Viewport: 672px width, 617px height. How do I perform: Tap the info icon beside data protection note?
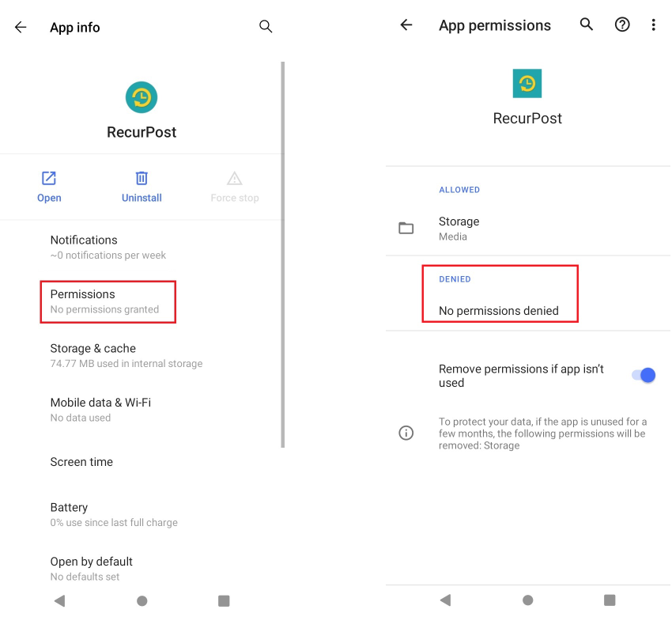[x=406, y=433]
